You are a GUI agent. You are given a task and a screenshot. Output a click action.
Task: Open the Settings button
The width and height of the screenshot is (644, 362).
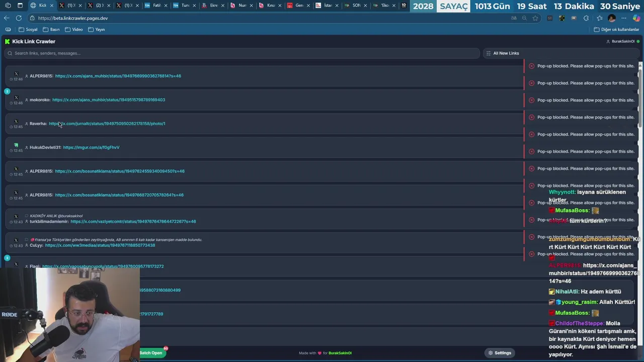click(x=500, y=353)
